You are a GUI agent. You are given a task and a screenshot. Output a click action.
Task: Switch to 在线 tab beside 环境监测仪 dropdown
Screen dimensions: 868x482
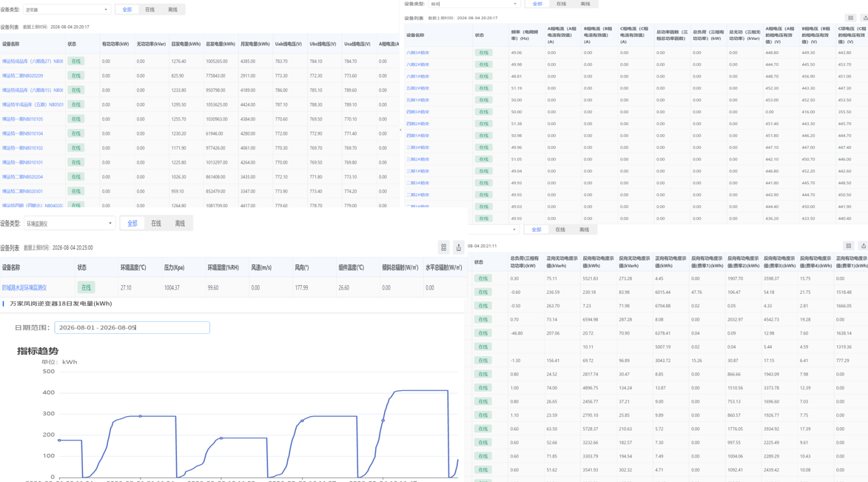(x=156, y=224)
